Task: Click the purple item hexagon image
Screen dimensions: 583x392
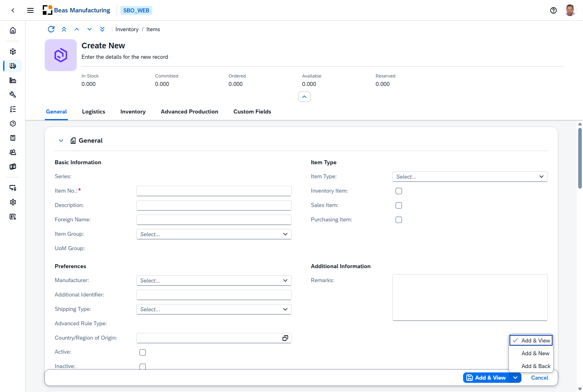Action: coord(61,55)
